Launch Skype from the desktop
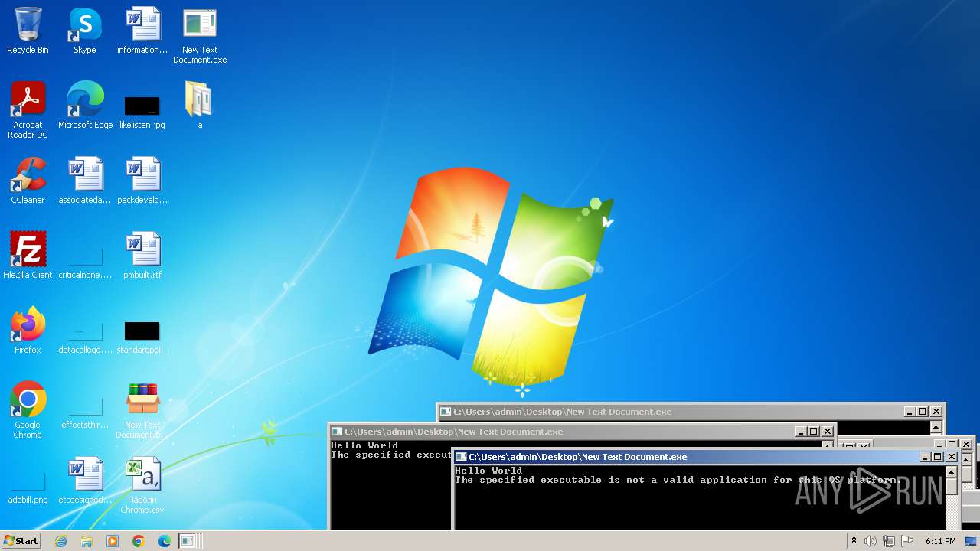Screen dimensions: 980x551 point(85,31)
